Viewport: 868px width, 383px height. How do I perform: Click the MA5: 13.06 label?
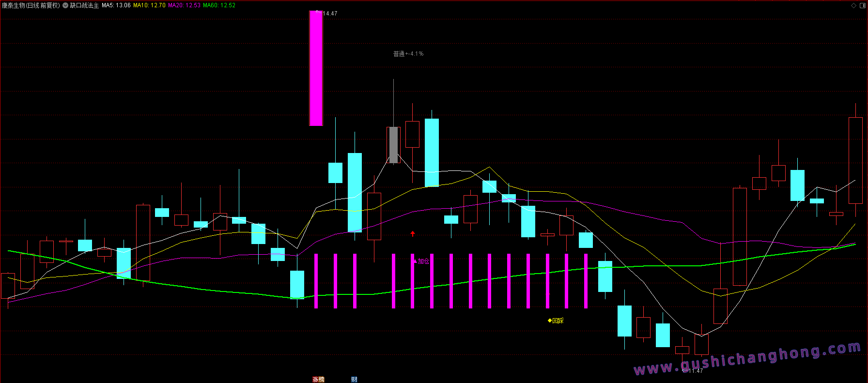pos(116,5)
